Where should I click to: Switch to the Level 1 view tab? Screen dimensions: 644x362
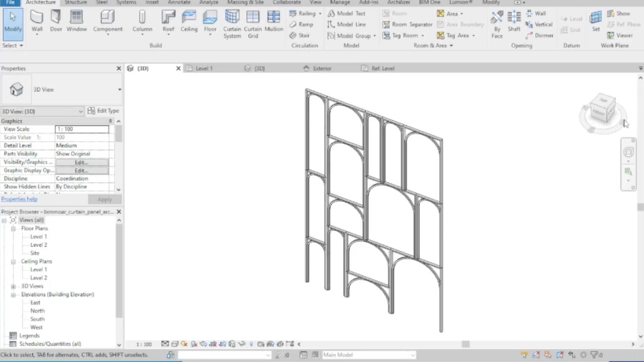tap(204, 68)
